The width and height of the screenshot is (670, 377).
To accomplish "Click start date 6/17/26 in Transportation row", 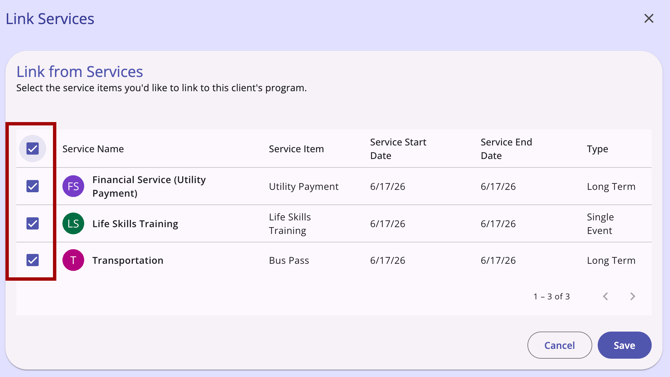I will [x=387, y=260].
